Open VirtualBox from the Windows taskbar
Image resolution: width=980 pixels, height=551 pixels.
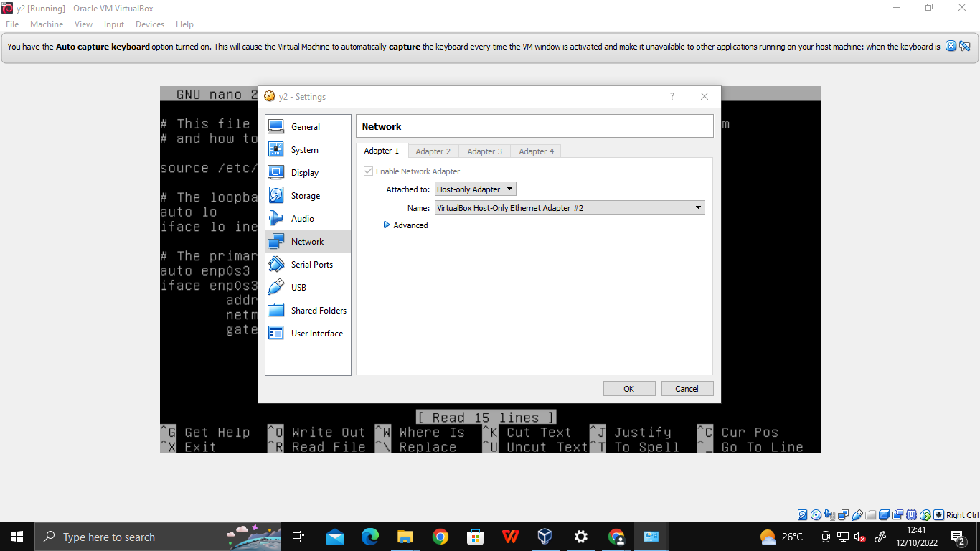tap(545, 537)
